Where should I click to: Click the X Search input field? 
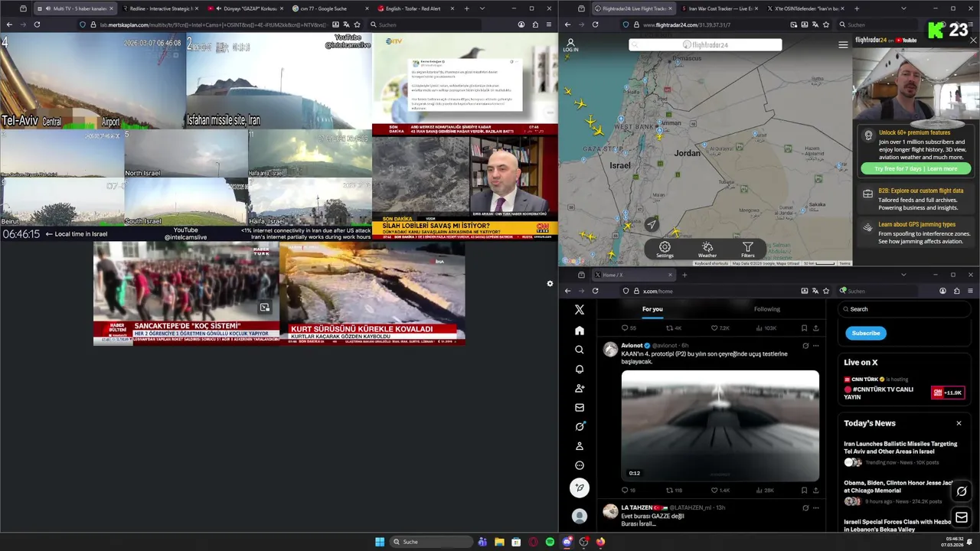(x=906, y=309)
